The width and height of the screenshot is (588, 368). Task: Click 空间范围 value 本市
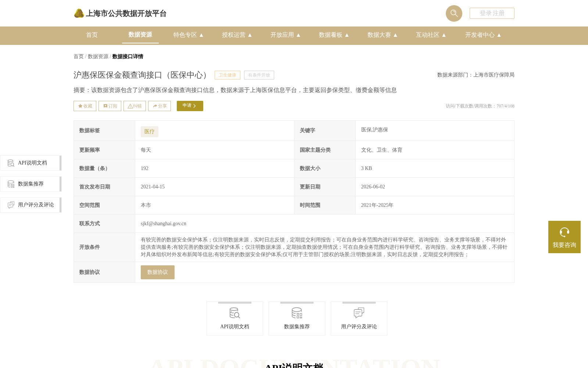point(146,205)
